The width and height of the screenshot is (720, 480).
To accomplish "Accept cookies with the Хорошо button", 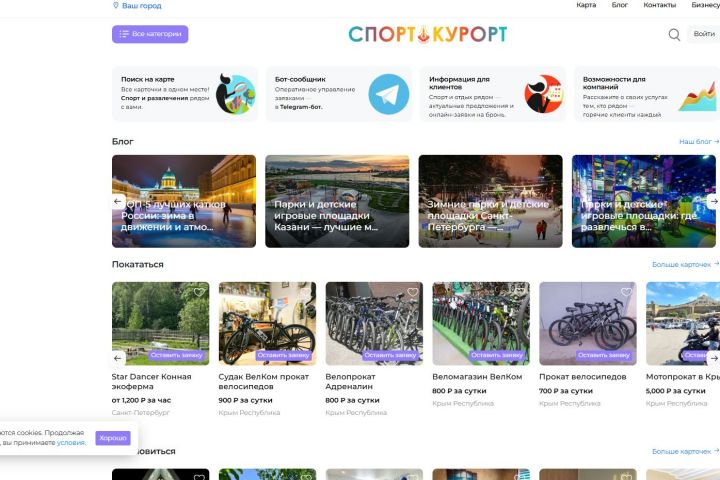I will coord(113,438).
